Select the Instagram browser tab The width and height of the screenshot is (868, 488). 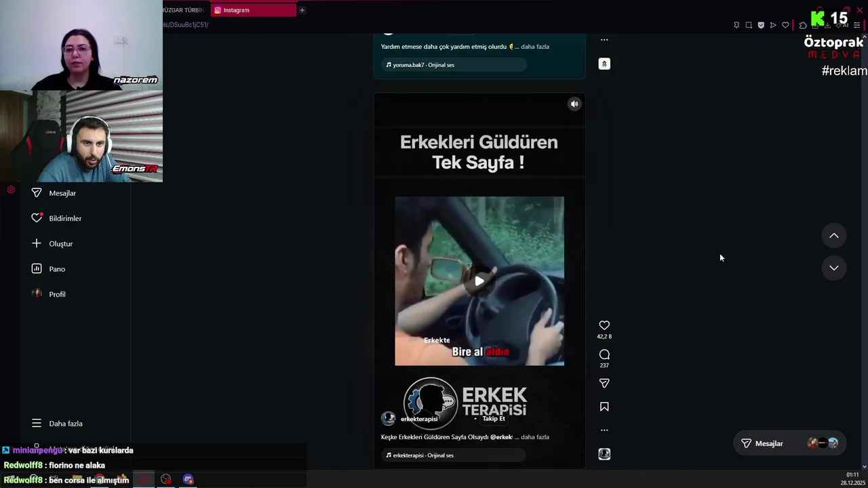pyautogui.click(x=254, y=10)
